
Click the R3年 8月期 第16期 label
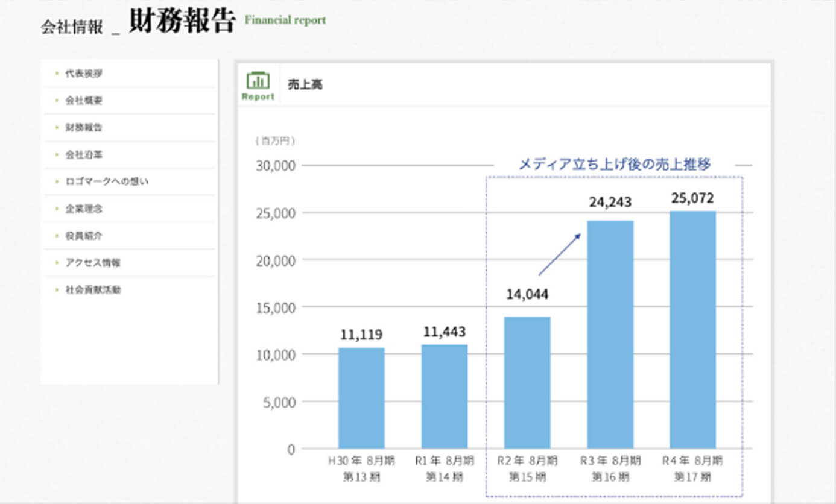610,468
